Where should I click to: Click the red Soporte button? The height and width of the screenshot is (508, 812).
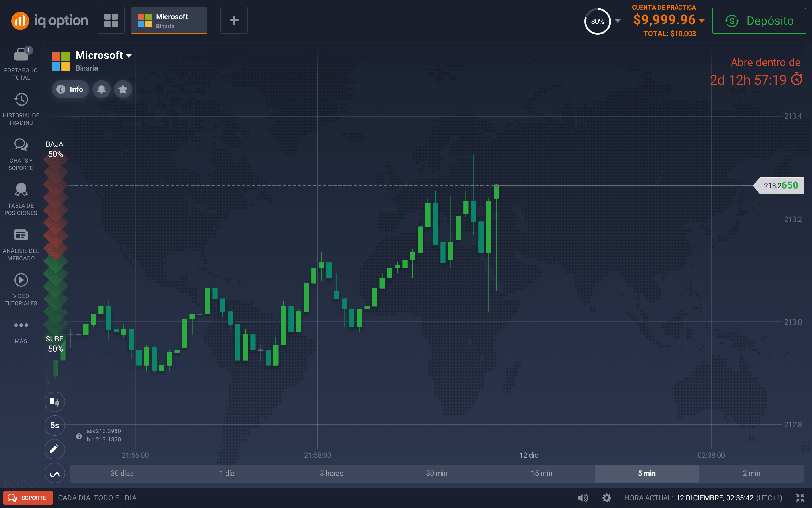coord(28,498)
